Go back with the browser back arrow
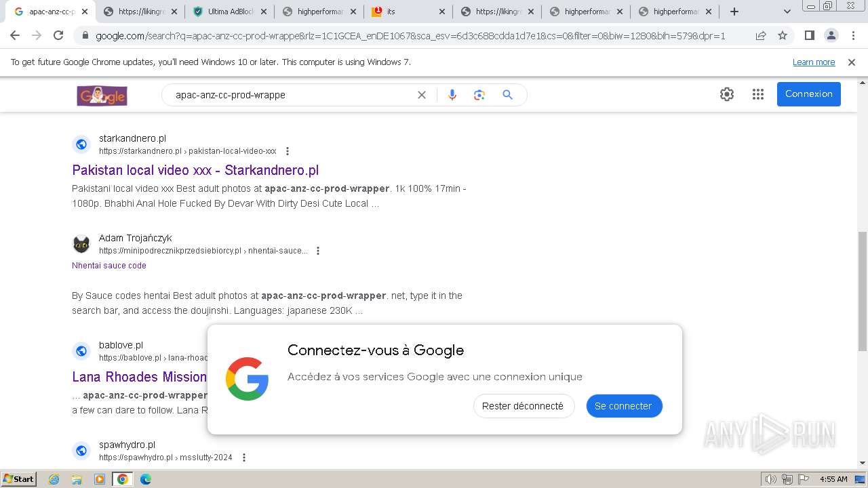Viewport: 868px width, 488px height. [15, 35]
